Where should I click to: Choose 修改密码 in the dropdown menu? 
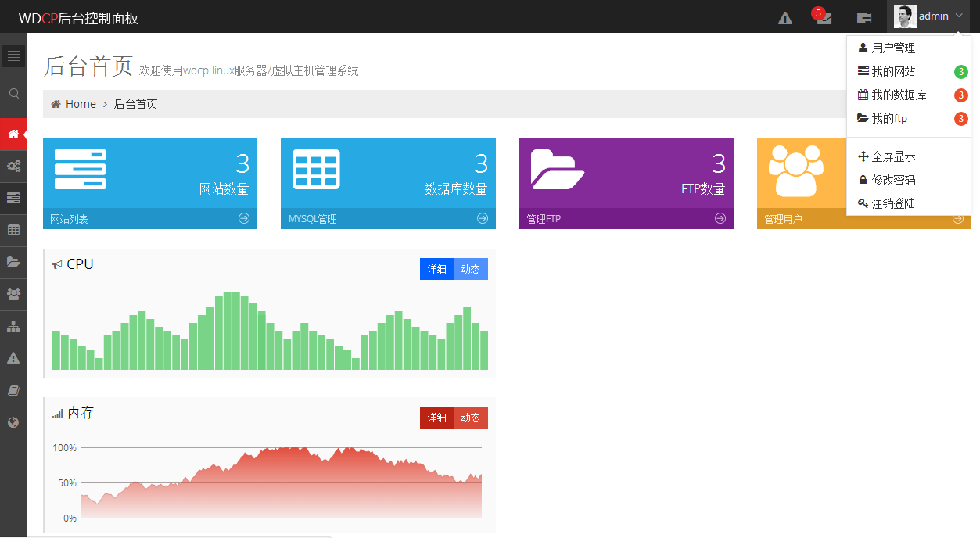(893, 180)
